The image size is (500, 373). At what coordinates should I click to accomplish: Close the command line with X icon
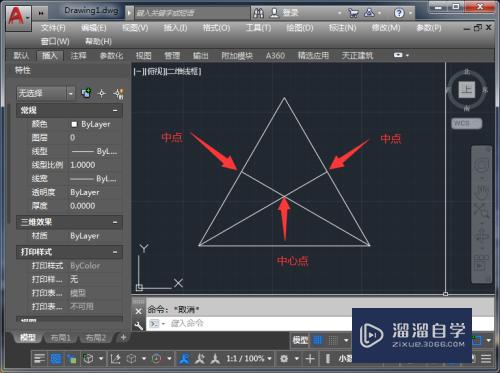point(139,311)
